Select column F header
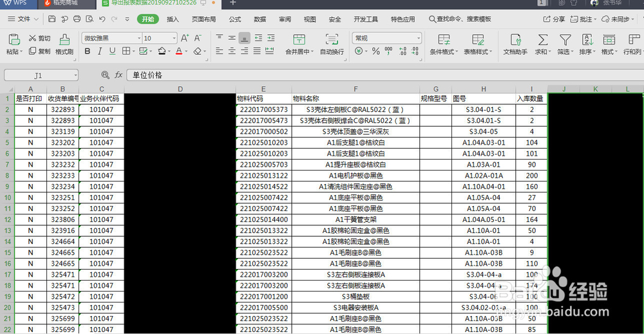 355,89
